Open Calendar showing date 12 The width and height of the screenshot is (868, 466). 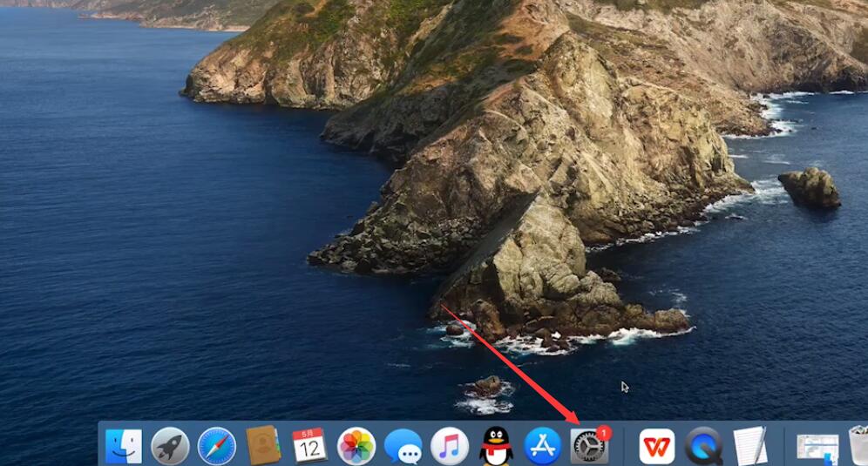click(309, 445)
